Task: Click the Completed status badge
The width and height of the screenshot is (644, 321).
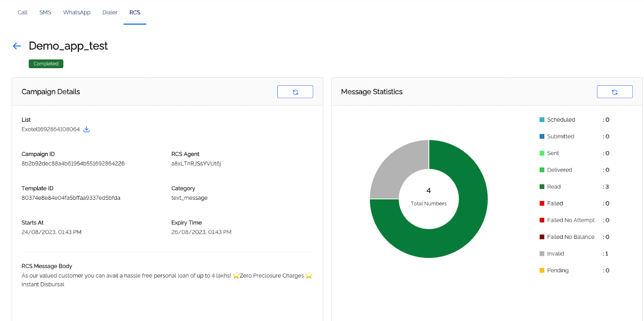Action: (x=46, y=64)
